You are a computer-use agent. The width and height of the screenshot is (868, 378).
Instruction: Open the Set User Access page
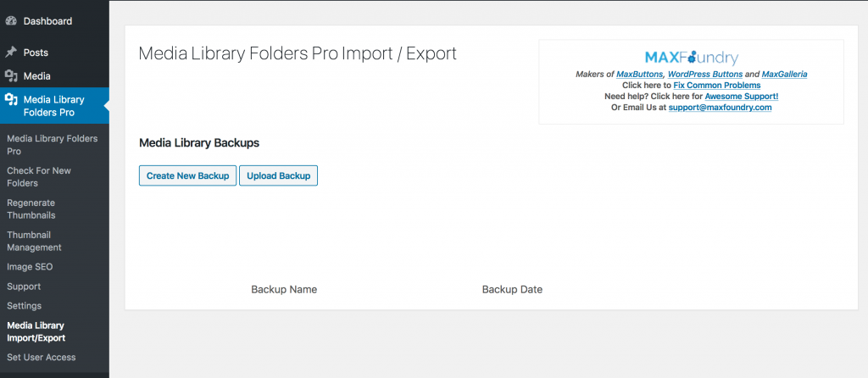coord(42,357)
